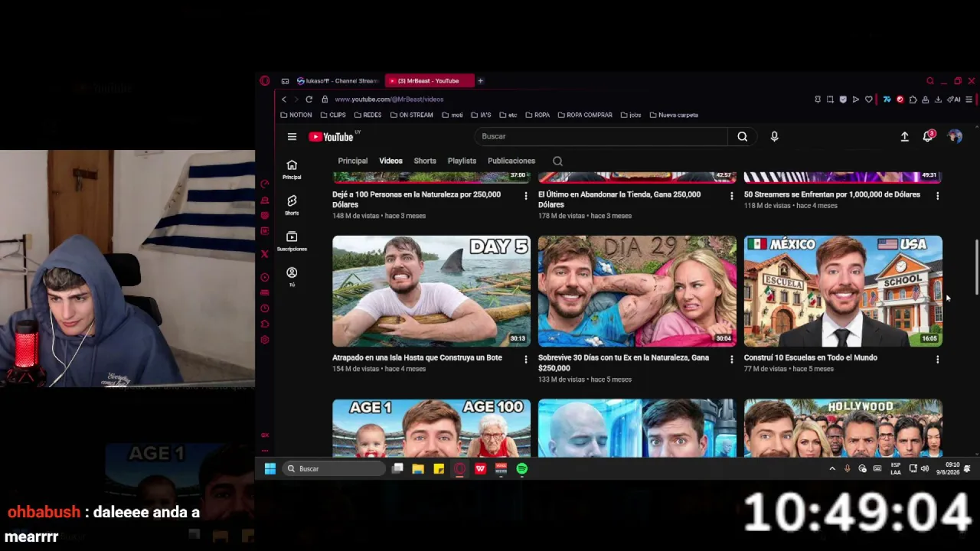Open options for Atrapado en una Isla video
Viewport: 980px width, 551px height.
(x=525, y=359)
